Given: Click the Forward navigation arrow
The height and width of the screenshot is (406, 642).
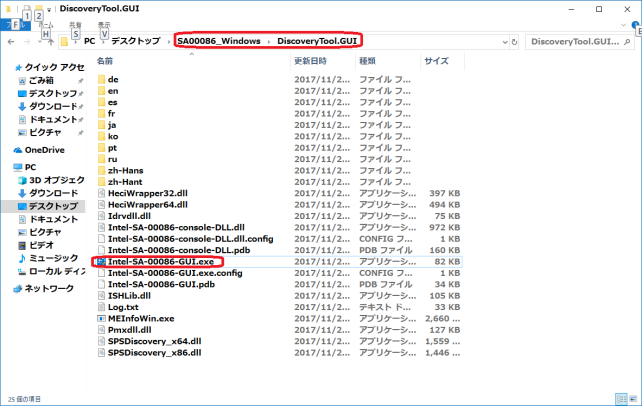Looking at the screenshot, I should point(27,41).
